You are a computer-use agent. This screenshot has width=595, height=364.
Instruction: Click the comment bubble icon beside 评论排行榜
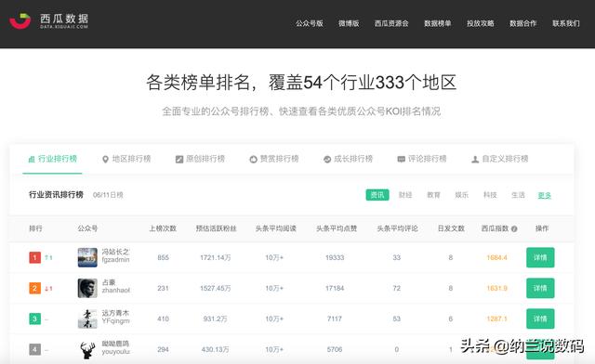[x=401, y=160]
